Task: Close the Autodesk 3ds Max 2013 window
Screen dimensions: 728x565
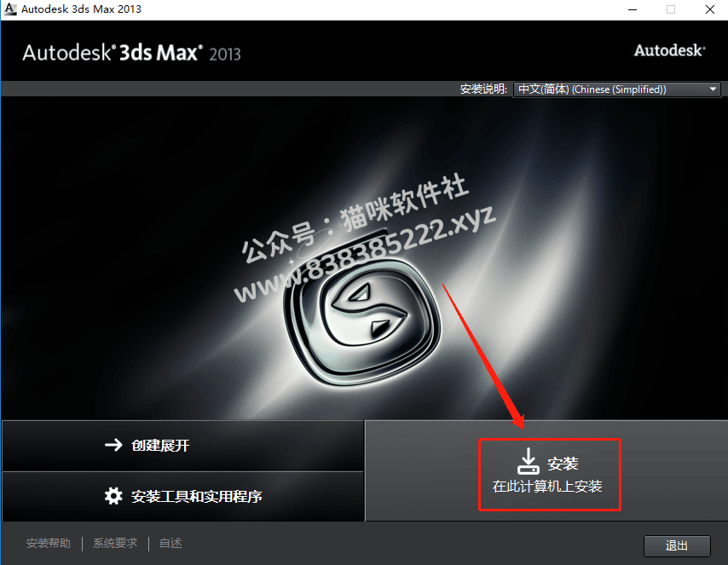Action: tap(710, 9)
